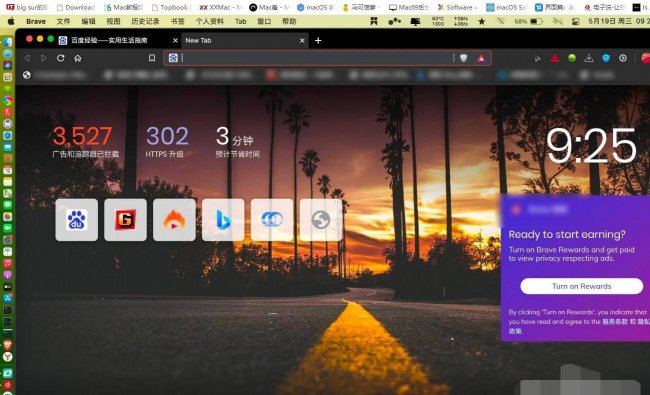Open Chrome in the Dock
The image size is (650, 395).
[7, 100]
